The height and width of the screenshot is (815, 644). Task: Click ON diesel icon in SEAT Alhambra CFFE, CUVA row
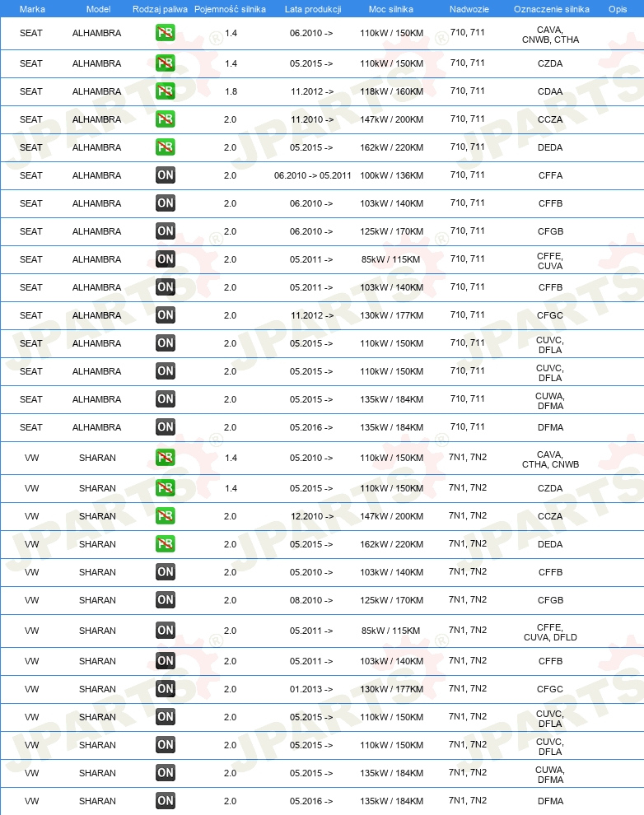pyautogui.click(x=166, y=259)
